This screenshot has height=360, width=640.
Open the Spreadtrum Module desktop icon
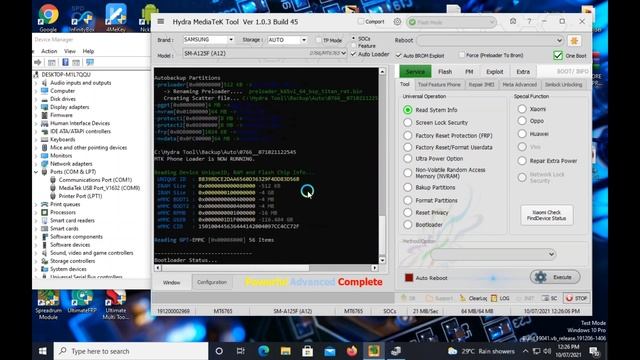click(48, 304)
